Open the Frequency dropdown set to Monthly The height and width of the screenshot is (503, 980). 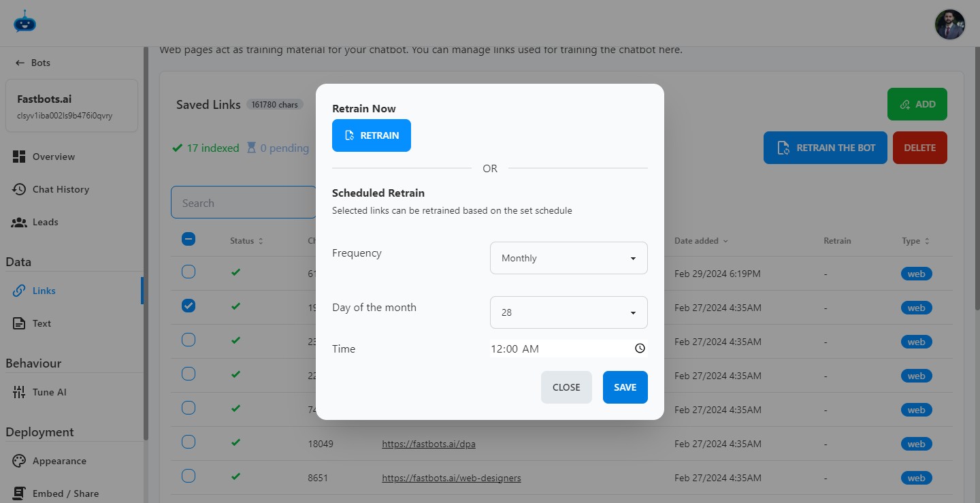[568, 258]
